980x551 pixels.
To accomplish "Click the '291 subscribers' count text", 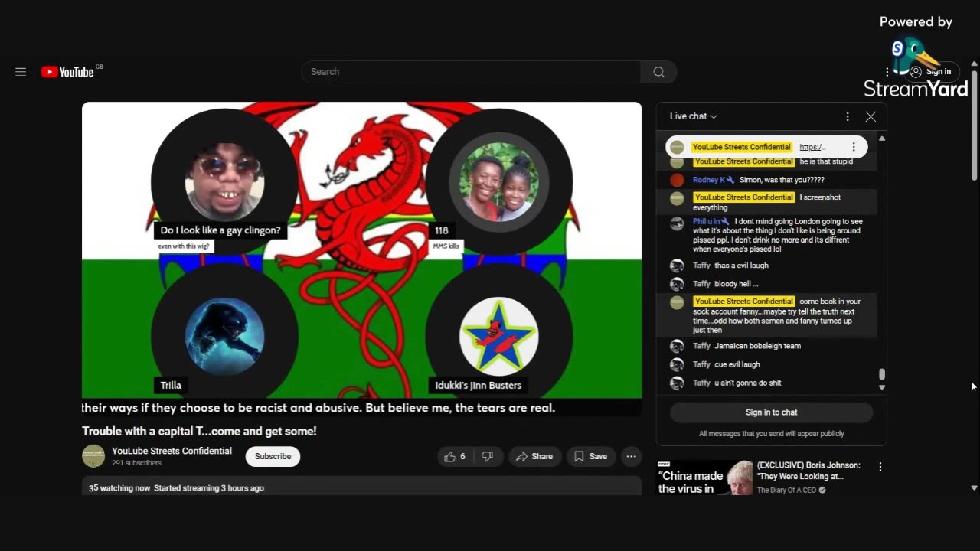I will click(x=136, y=463).
